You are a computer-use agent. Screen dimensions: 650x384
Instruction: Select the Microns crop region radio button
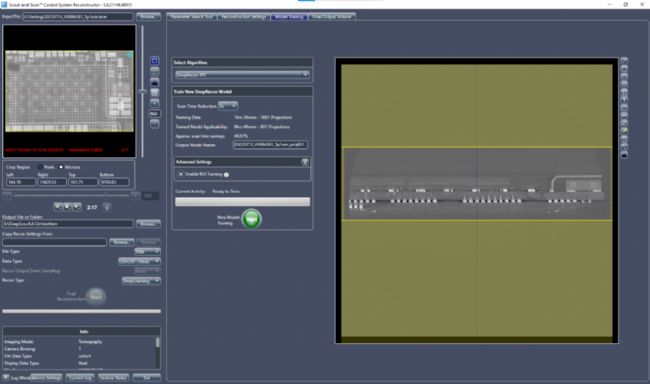click(x=61, y=167)
